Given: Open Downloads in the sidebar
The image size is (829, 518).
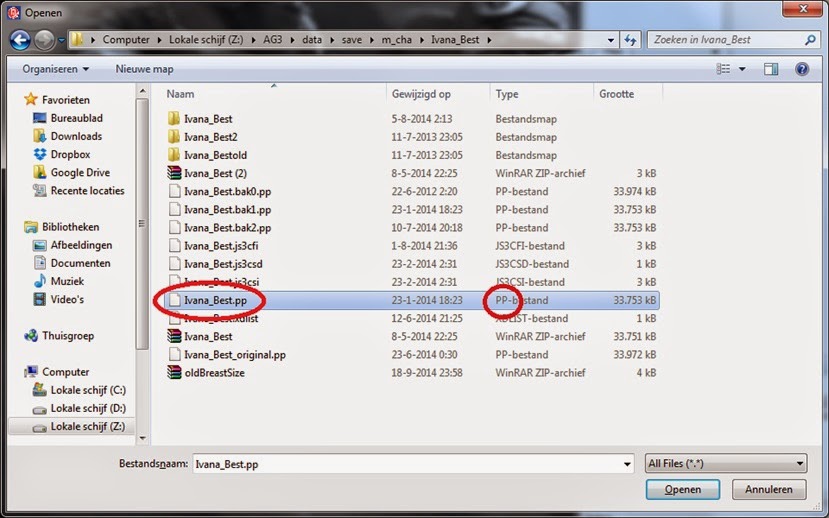Looking at the screenshot, I should 76,136.
